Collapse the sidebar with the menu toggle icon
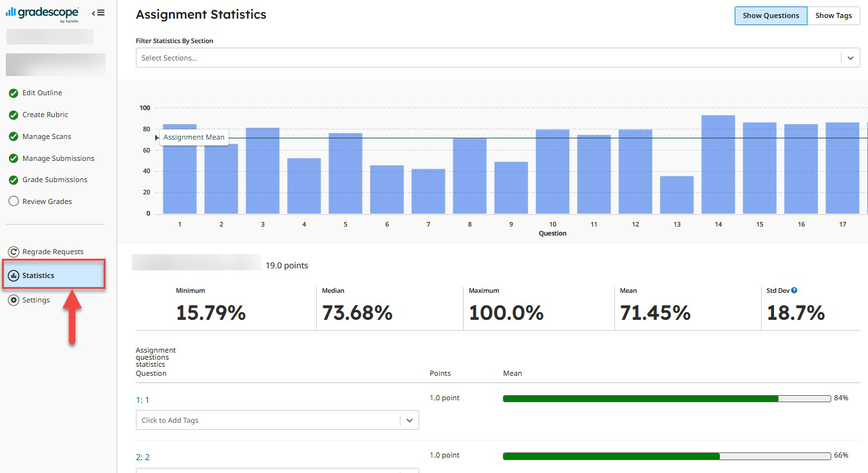 point(98,13)
